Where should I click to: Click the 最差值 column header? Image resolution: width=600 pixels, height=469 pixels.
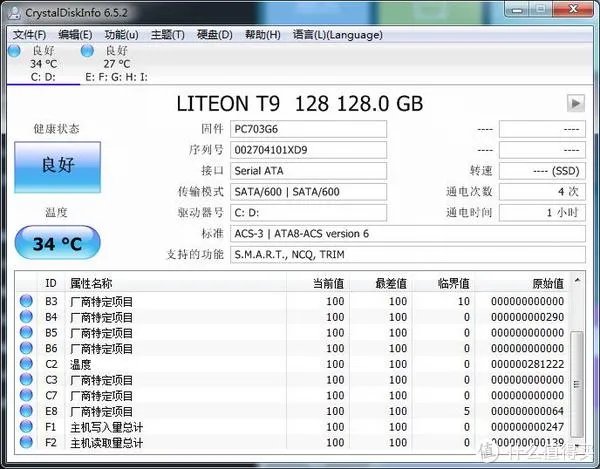click(x=381, y=283)
